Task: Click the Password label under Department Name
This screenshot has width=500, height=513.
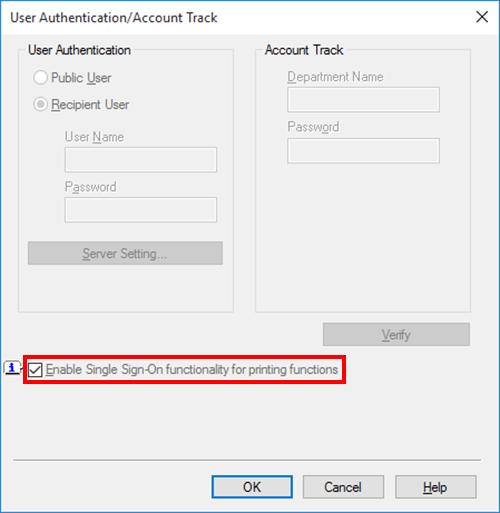Action: coord(313,127)
